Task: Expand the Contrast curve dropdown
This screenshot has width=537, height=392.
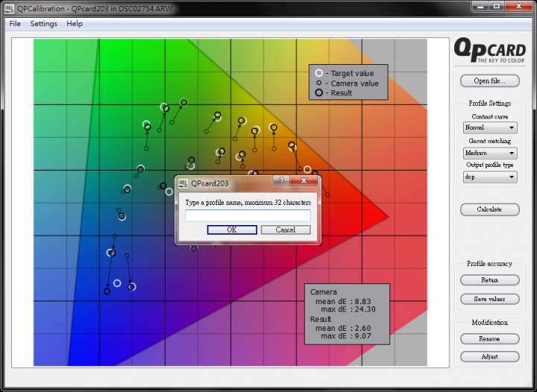Action: click(x=490, y=127)
